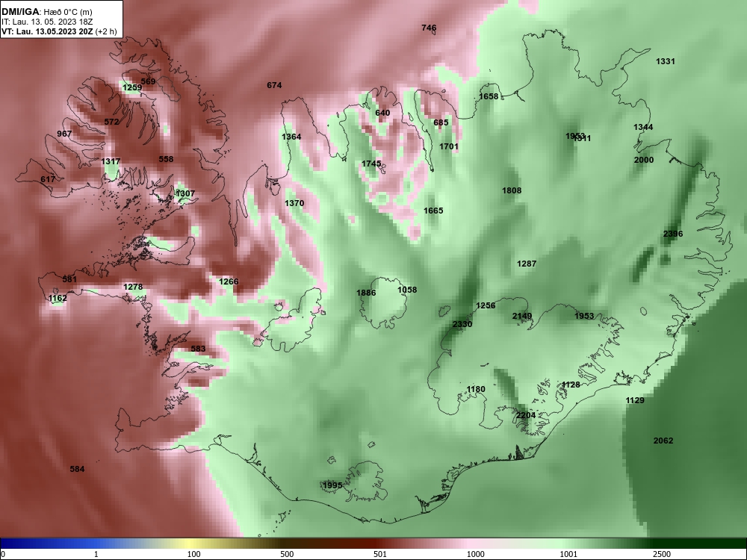Select the 1256 height value
This screenshot has width=747, height=560.
pyautogui.click(x=486, y=305)
